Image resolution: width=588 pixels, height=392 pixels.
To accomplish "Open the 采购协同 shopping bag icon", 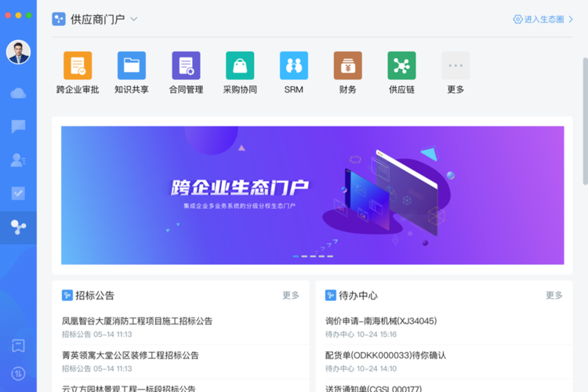I will 240,66.
